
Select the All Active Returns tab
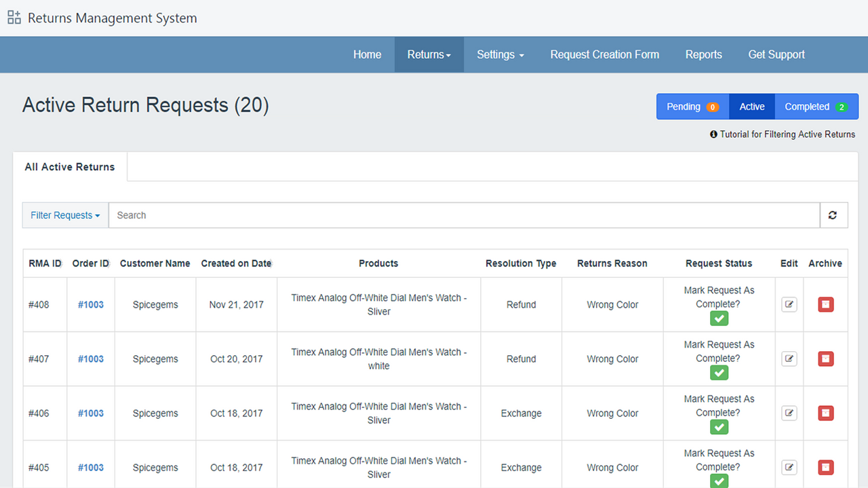tap(69, 167)
